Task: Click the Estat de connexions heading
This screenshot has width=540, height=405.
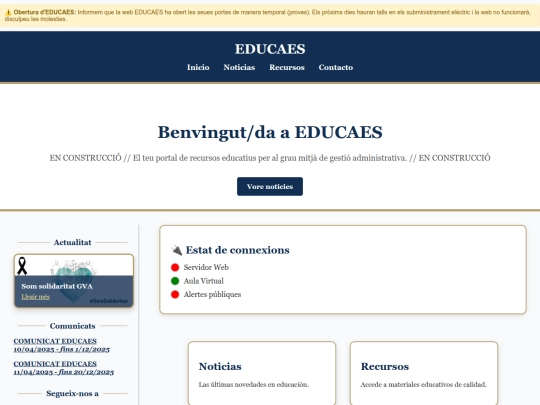Action: tap(237, 250)
